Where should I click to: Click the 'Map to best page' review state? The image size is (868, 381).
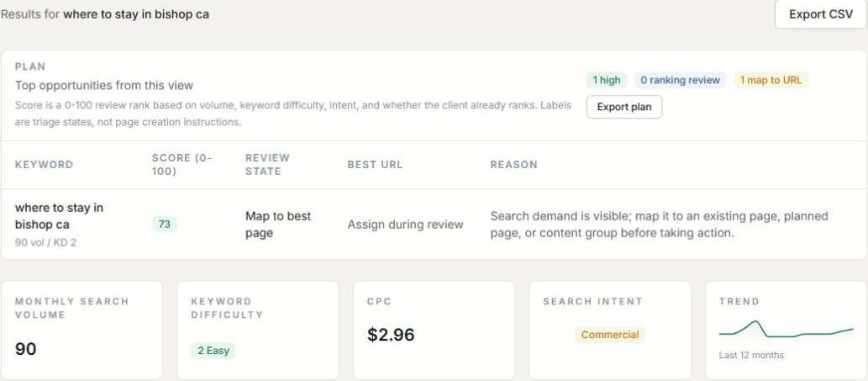click(278, 225)
